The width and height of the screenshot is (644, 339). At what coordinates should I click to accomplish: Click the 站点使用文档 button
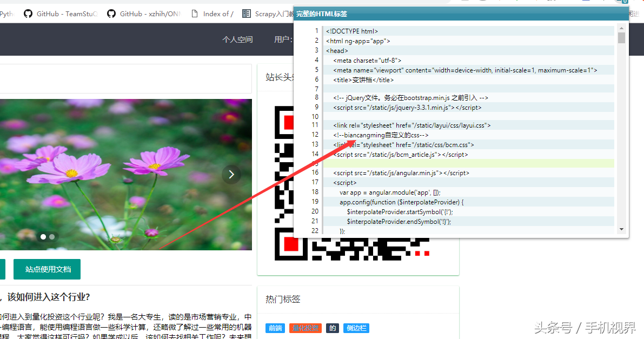47,269
